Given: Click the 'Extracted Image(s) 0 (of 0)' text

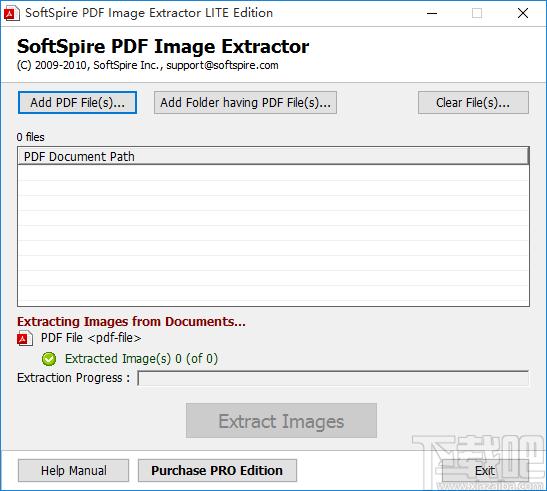Looking at the screenshot, I should click(141, 359).
